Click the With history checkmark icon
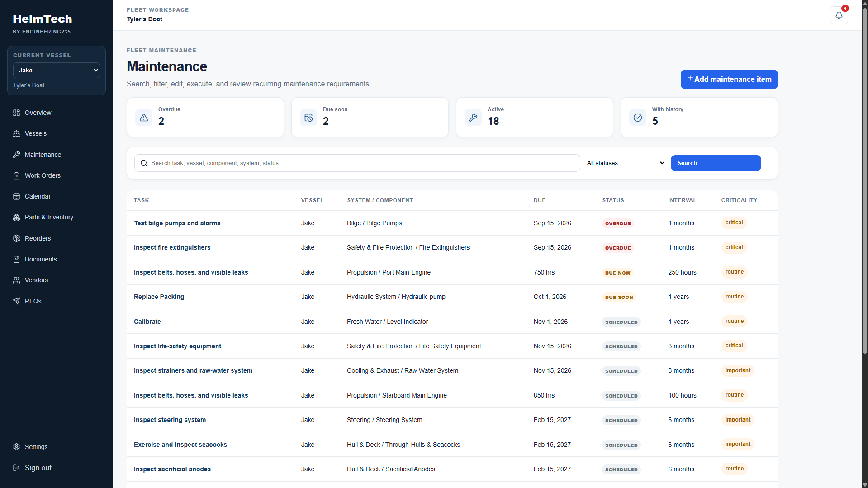The image size is (868, 488). pyautogui.click(x=638, y=118)
